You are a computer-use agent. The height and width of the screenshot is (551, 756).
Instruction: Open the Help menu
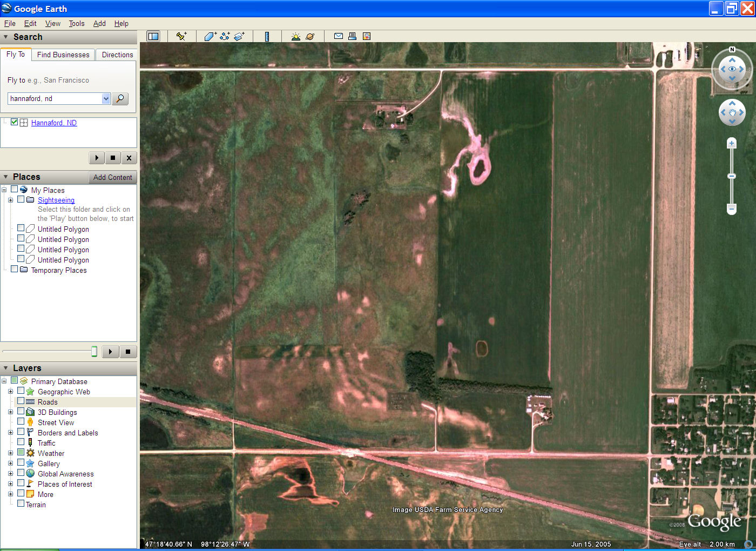(122, 23)
